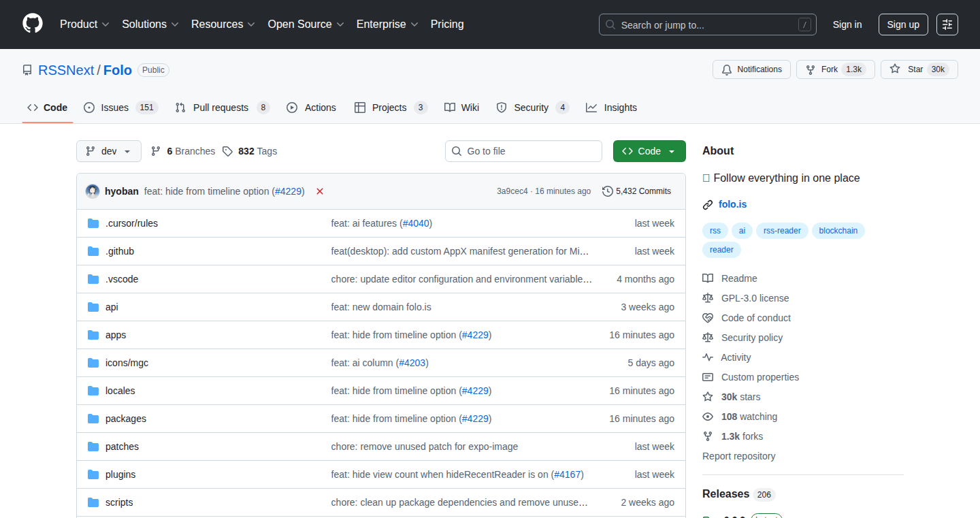The height and width of the screenshot is (518, 980).
Task: Click the branches icon next to 6 Branches
Action: click(156, 151)
